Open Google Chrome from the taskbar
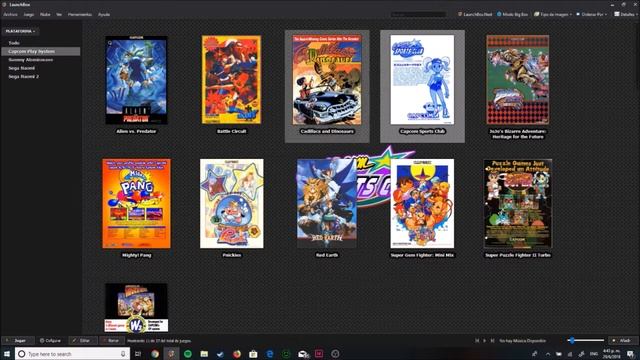Viewport: 640px width, 360px height. click(x=155, y=354)
